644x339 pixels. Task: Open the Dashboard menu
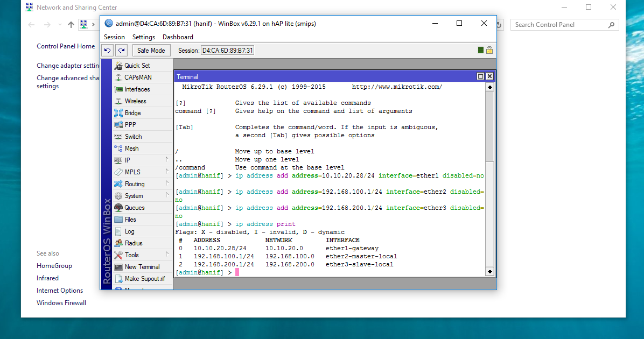(178, 37)
